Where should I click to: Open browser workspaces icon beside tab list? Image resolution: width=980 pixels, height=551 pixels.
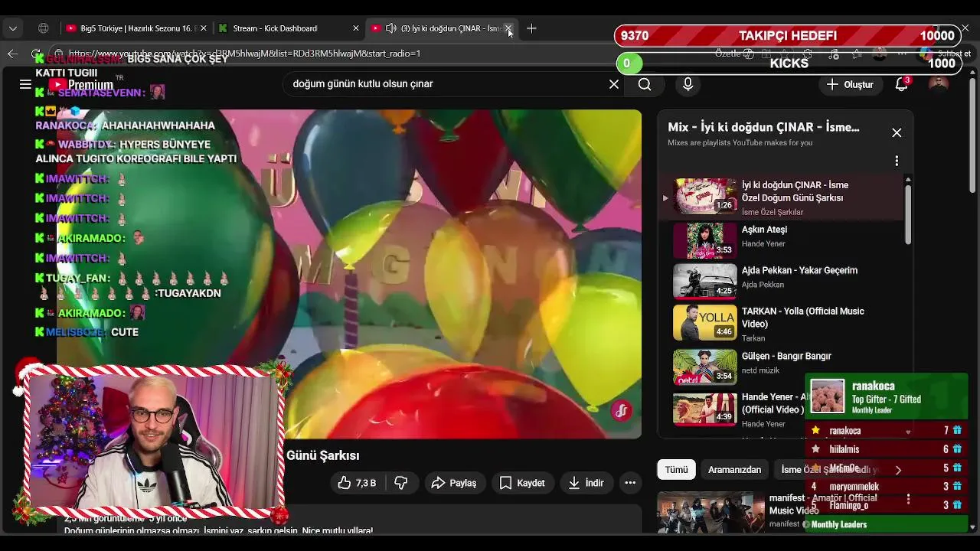point(44,28)
